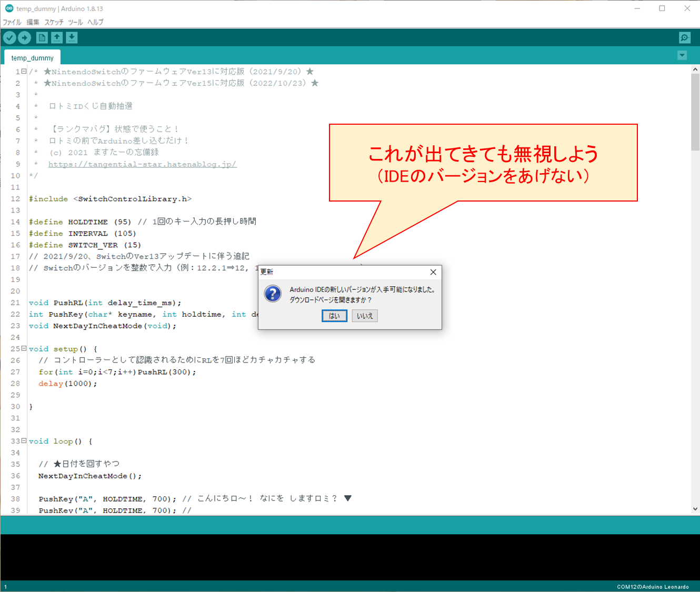Image resolution: width=700 pixels, height=592 pixels.
Task: Open the スケッチ menu
Action: point(54,22)
